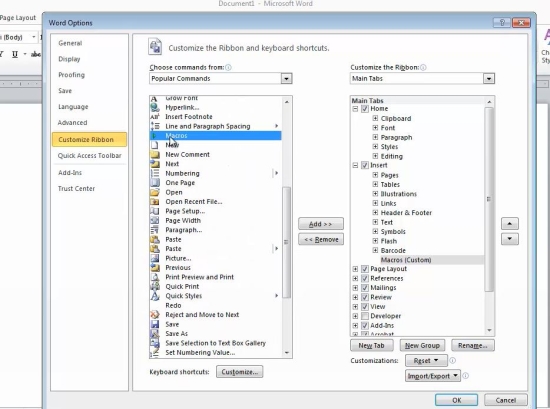550x409 pixels.
Task: Click the Numbering command icon
Action: point(155,173)
